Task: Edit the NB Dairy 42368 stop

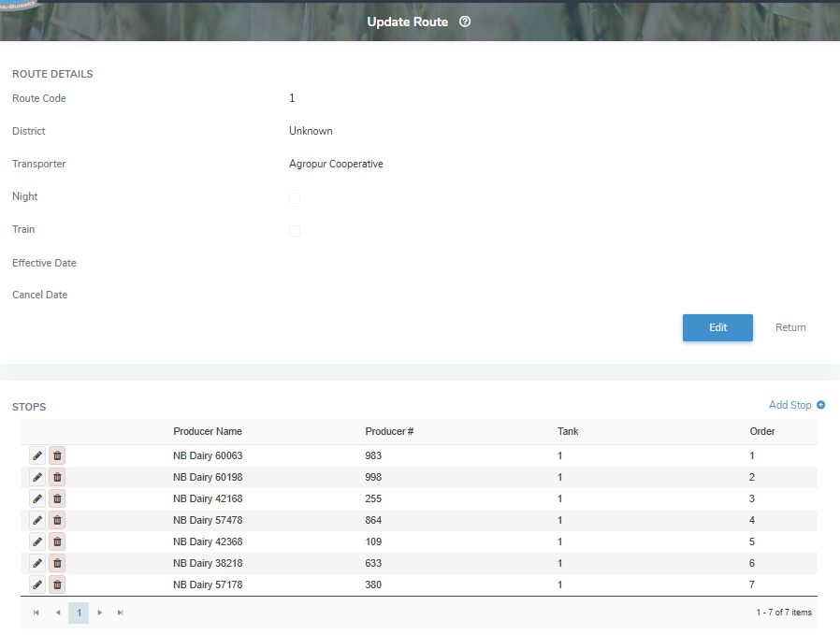Action: tap(36, 541)
